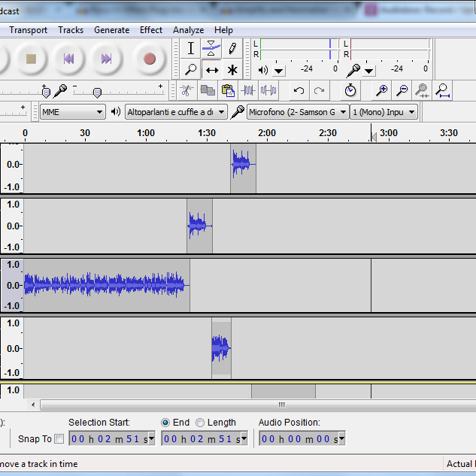The height and width of the screenshot is (476, 476).
Task: Click the microphone icon beside the recording volume slider
Action: click(x=60, y=91)
